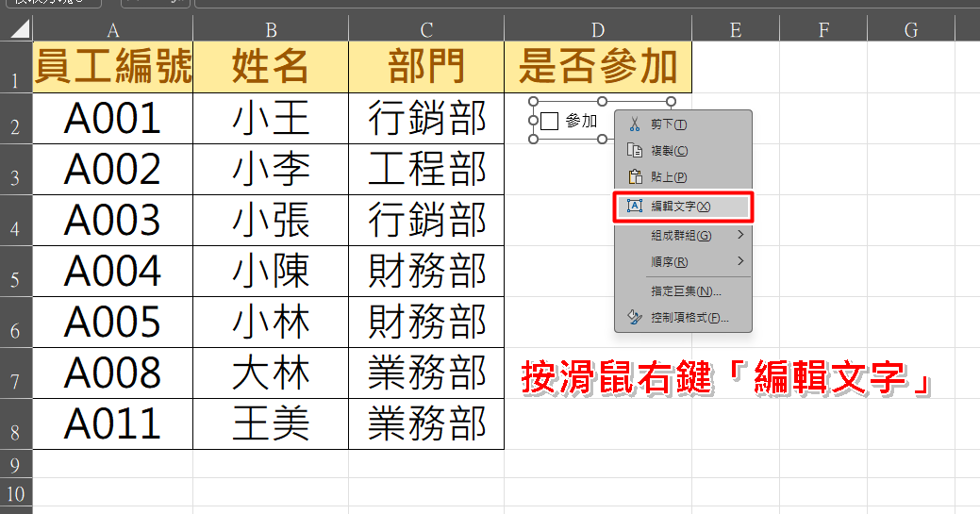Click name cell 小李
Image resolution: width=980 pixels, height=514 pixels.
pos(271,170)
